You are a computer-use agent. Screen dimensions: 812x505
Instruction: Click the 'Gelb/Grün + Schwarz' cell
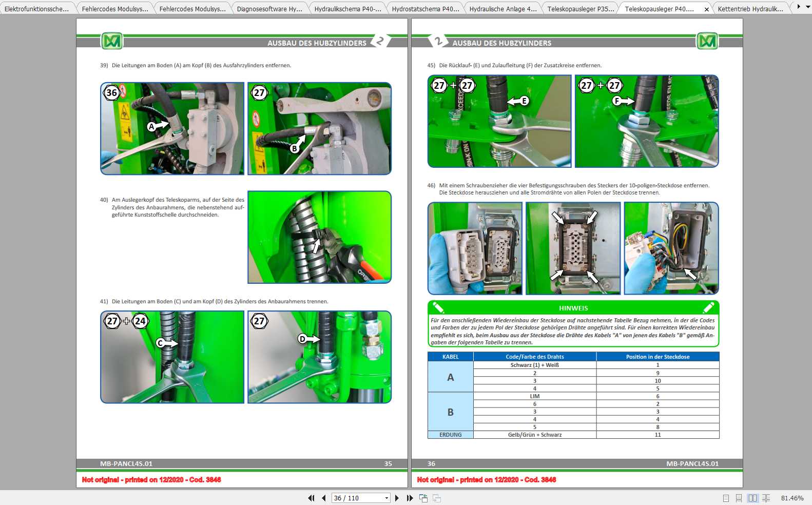pyautogui.click(x=535, y=435)
